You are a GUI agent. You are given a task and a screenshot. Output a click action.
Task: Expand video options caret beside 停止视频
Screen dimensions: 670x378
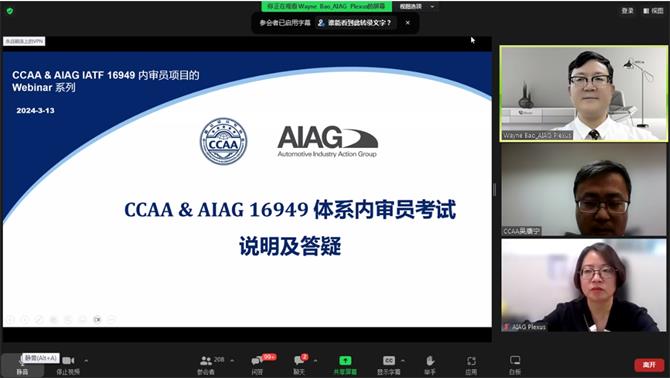coord(86,361)
